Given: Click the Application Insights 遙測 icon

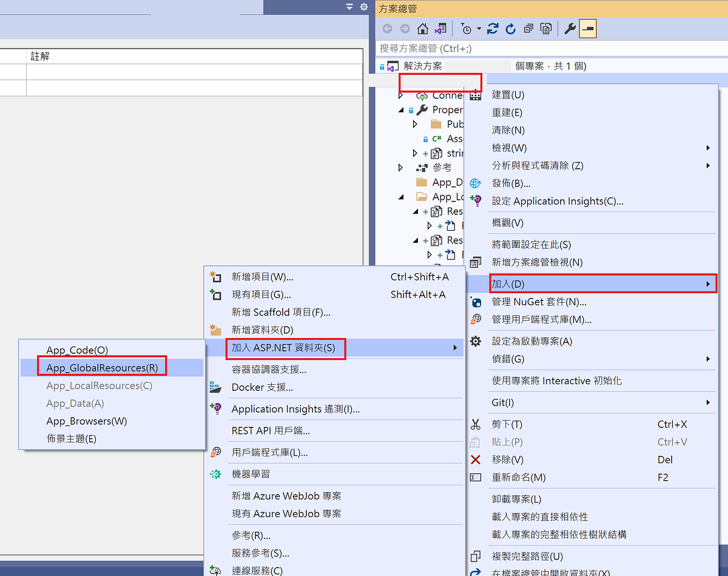Looking at the screenshot, I should (215, 409).
